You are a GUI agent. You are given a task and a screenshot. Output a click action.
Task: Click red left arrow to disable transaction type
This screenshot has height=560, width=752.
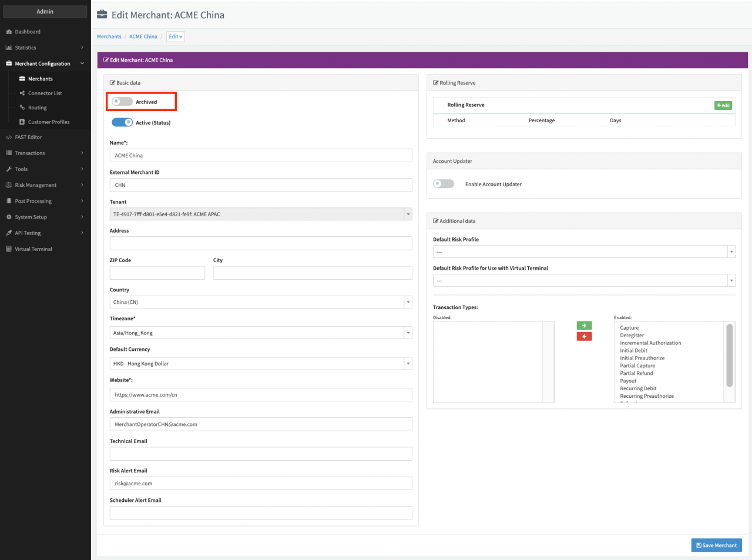coord(584,337)
